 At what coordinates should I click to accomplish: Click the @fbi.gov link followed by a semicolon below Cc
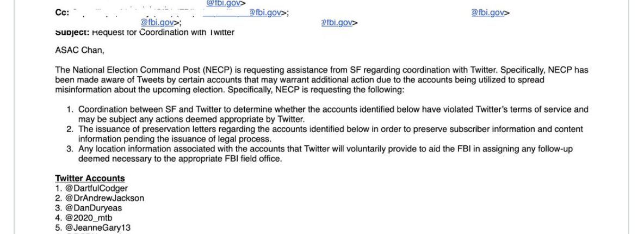tap(157, 23)
